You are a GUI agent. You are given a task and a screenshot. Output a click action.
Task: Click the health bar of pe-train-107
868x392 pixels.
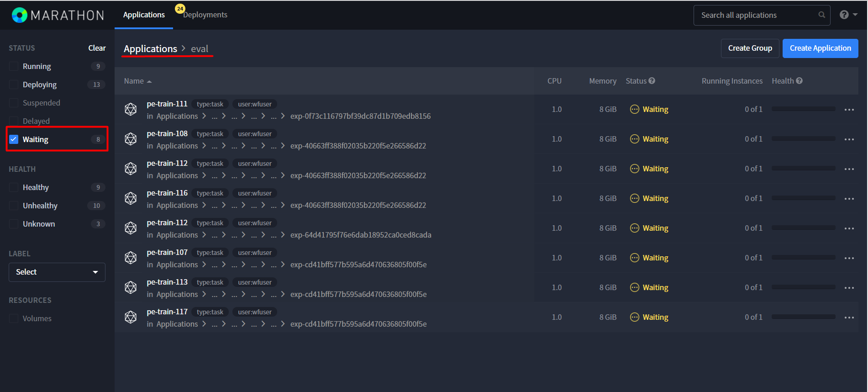[x=803, y=257]
